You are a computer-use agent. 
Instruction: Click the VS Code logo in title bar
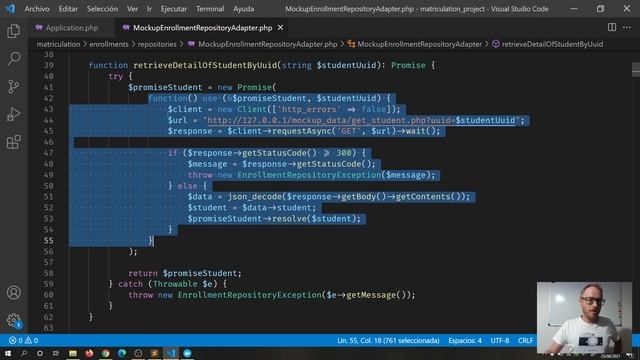[x=10, y=8]
